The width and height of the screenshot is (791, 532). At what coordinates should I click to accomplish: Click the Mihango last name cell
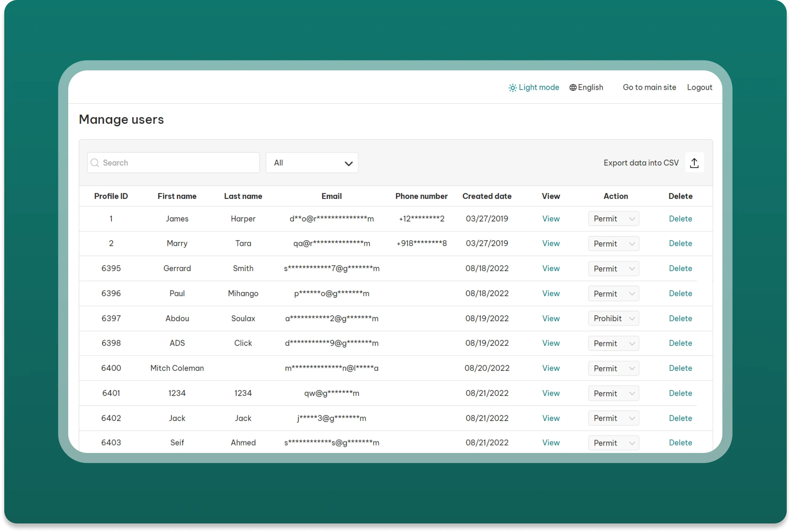pyautogui.click(x=243, y=293)
